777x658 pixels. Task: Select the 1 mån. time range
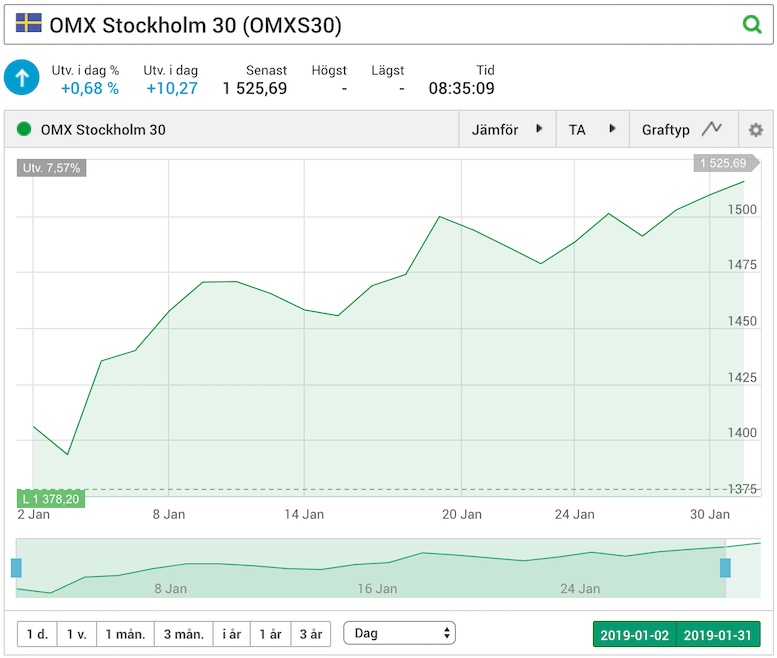tap(125, 634)
